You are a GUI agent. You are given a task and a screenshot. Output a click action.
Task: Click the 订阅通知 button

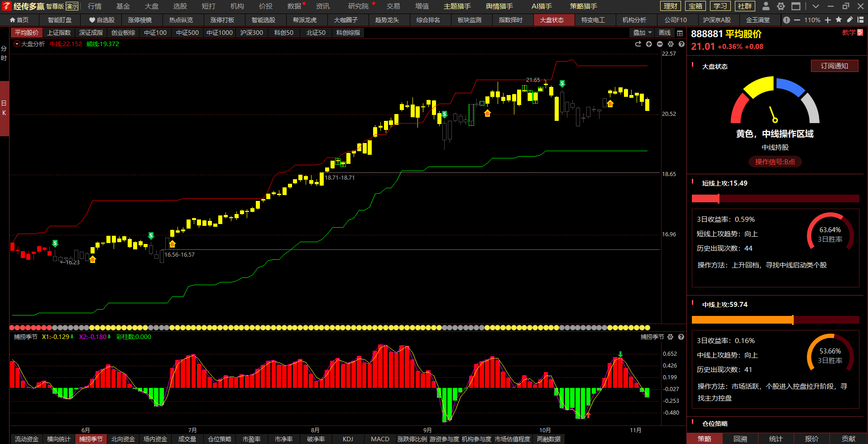(x=834, y=66)
